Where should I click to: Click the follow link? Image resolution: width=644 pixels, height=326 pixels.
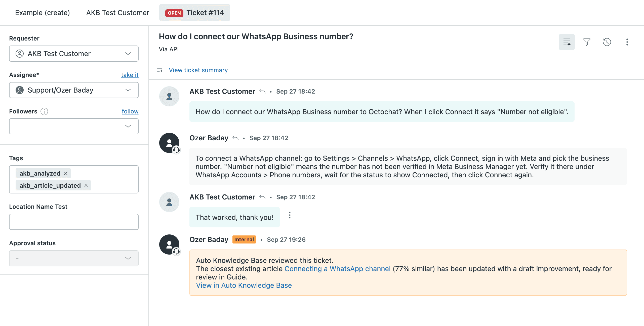(x=130, y=111)
